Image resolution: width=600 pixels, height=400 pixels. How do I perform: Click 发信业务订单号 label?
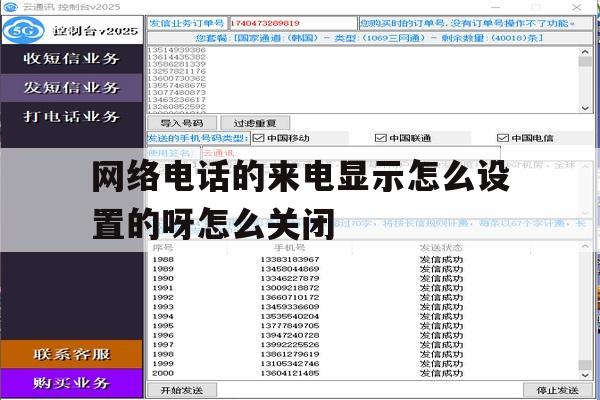coord(187,23)
